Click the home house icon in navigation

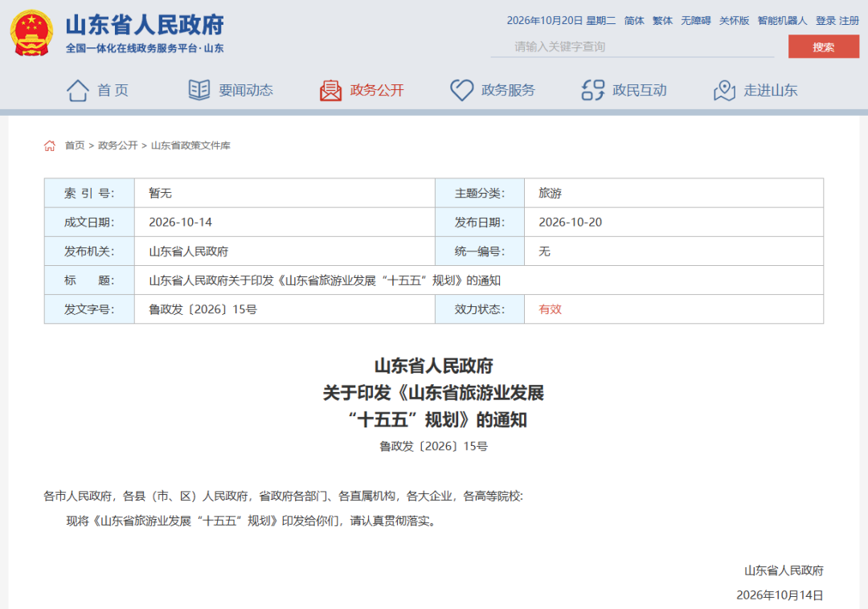pos(77,90)
